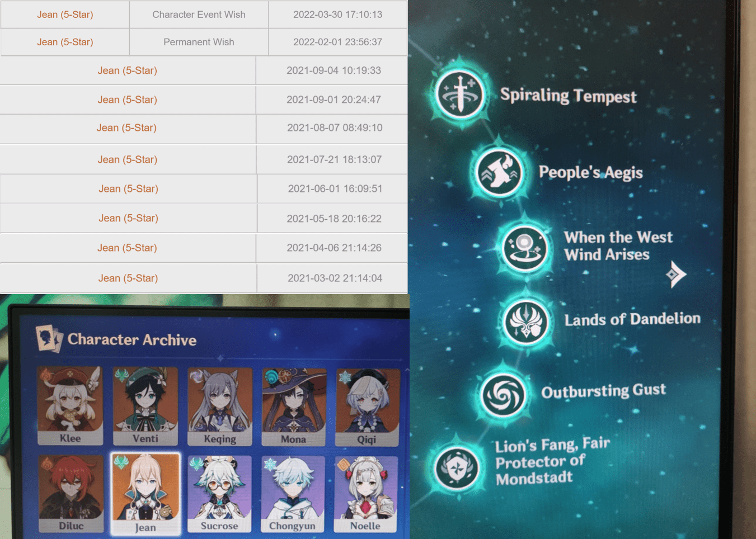Choose Noelle in the Character Archive
This screenshot has width=756, height=539.
coord(365,494)
